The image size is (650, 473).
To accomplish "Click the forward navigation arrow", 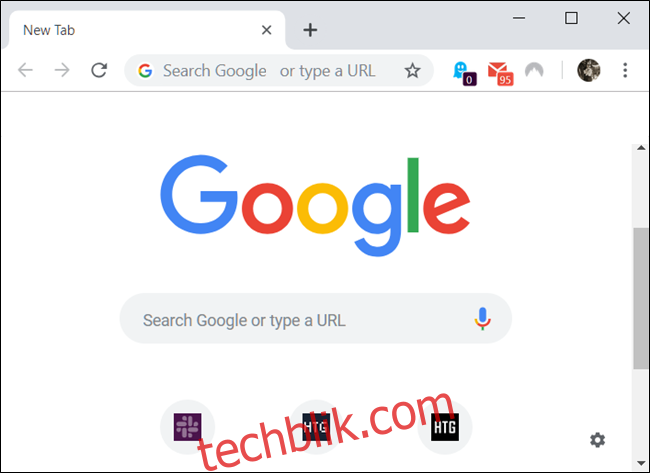I will 62,70.
